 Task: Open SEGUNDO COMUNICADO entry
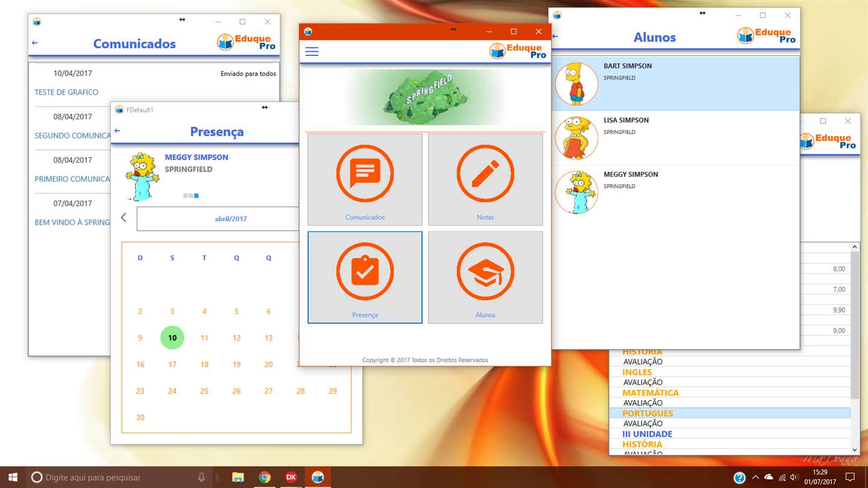coord(72,136)
